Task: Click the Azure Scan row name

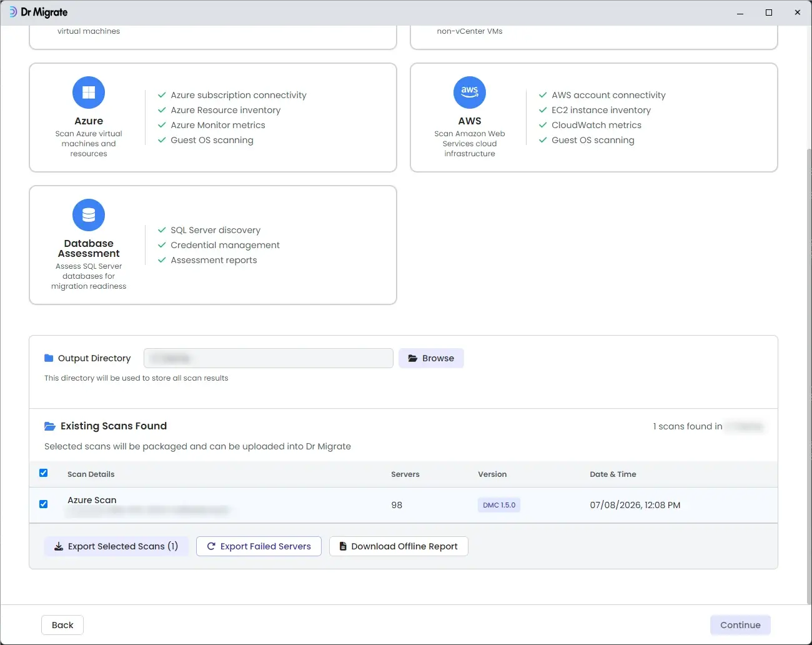Action: pyautogui.click(x=92, y=500)
